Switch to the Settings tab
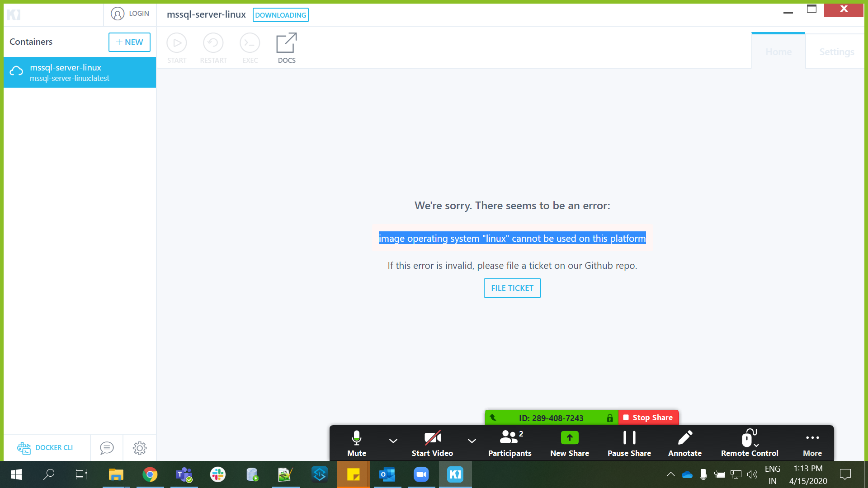 pyautogui.click(x=836, y=52)
